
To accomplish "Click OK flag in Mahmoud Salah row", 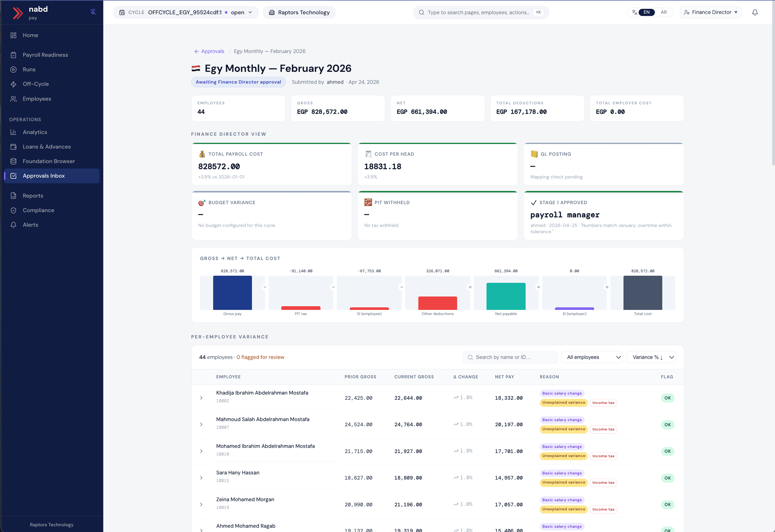I will click(667, 425).
